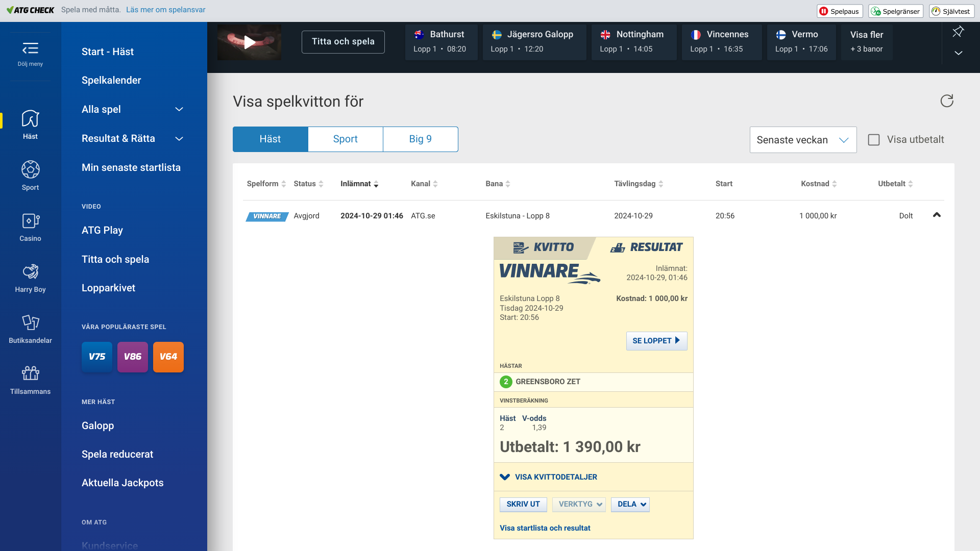Click the Häst horse icon in sidebar
This screenshot has width=980, height=551.
(30, 119)
